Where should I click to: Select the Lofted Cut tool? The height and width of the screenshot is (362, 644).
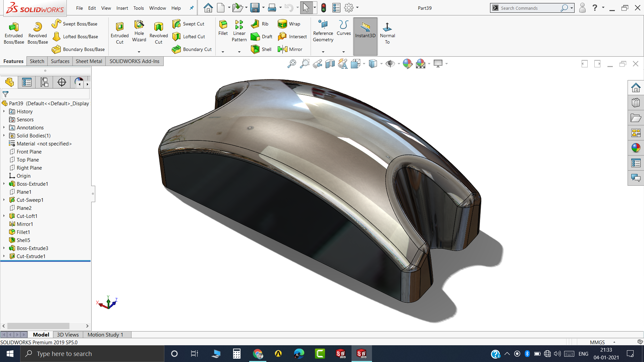coord(189,37)
